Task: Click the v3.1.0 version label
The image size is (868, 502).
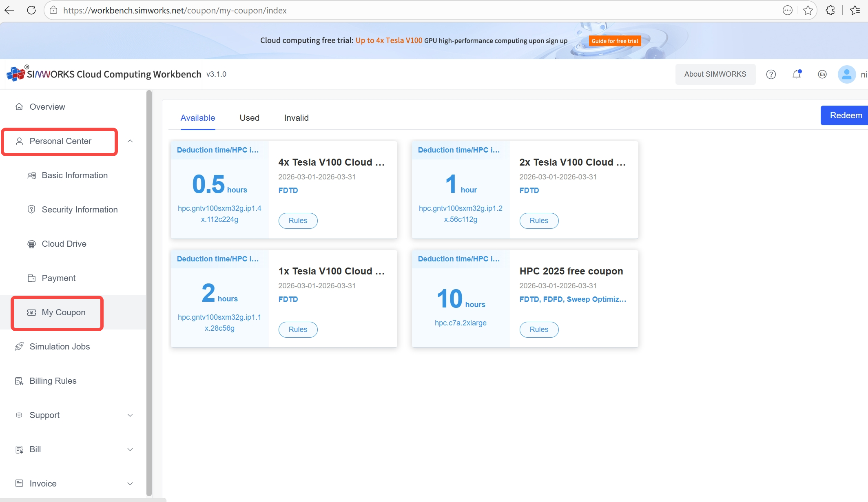Action: click(x=216, y=74)
